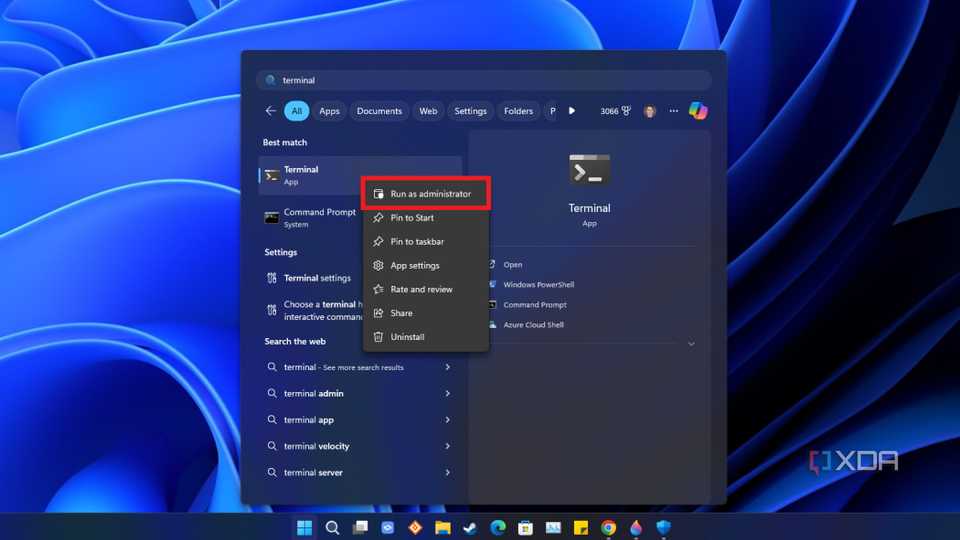This screenshot has width=960, height=540.
Task: Open the 3066 rewards points badge
Action: [x=615, y=111]
